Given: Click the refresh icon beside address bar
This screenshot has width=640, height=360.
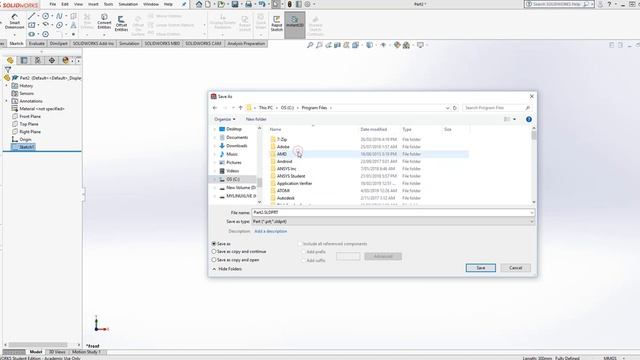Looking at the screenshot, I should click(x=455, y=108).
